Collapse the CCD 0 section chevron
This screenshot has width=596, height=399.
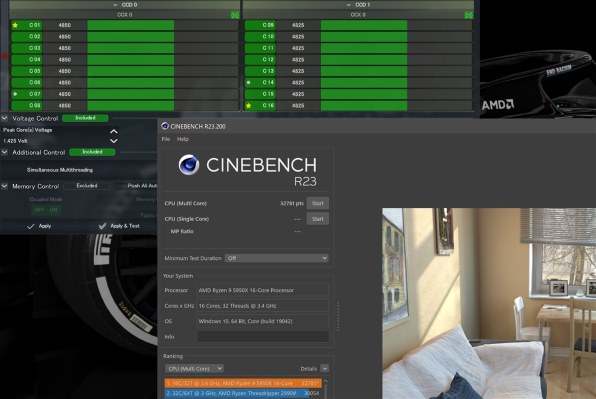click(115, 5)
